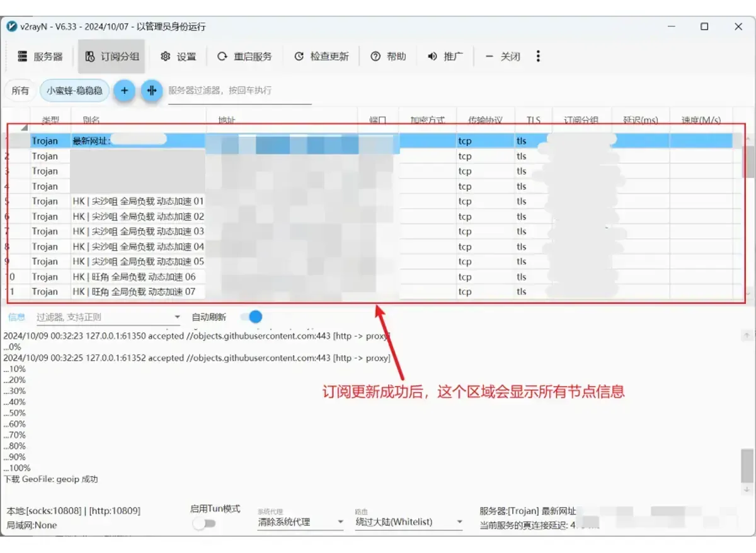Open the 清除系统代理 system proxy dropdown
Screen dimensions: 756x553
point(301,522)
